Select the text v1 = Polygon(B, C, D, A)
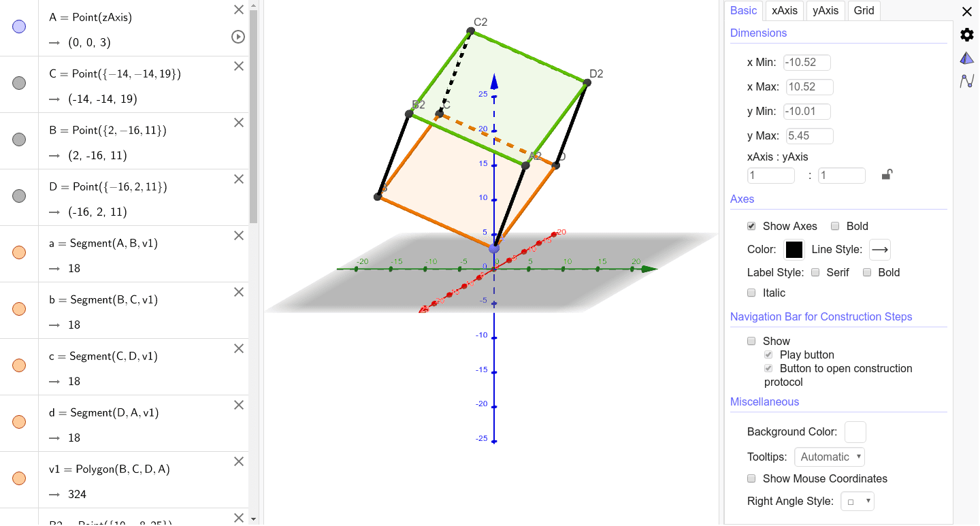Screen dimensions: 980x526 [110, 469]
